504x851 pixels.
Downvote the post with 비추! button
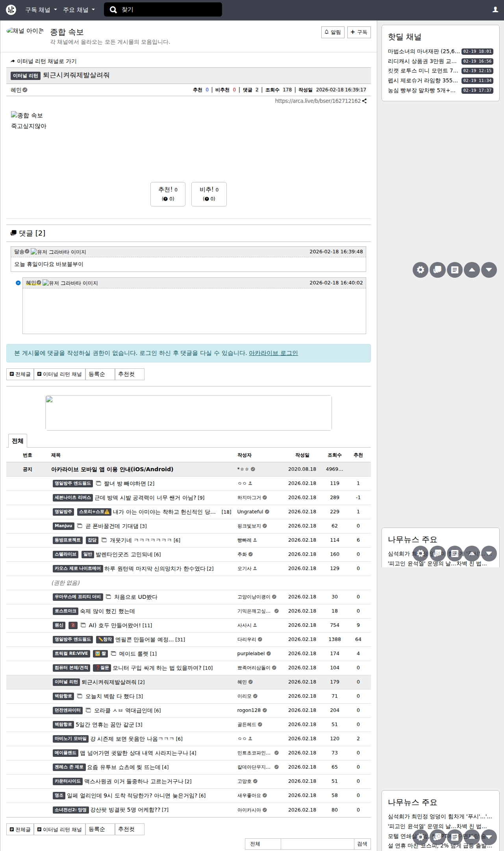point(209,194)
